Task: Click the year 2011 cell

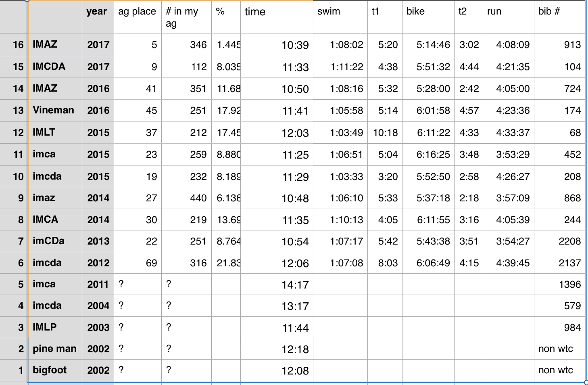Action: pyautogui.click(x=98, y=285)
